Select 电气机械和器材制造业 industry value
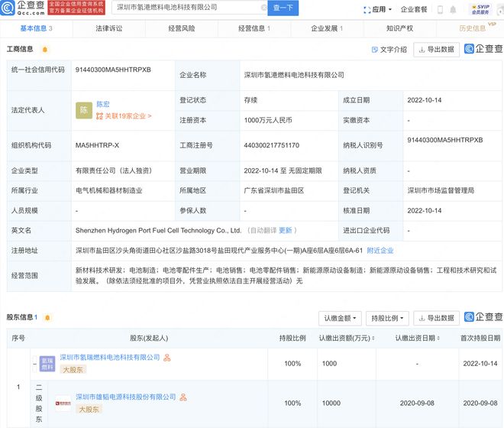Image resolution: width=504 pixels, height=428 pixels. click(109, 190)
